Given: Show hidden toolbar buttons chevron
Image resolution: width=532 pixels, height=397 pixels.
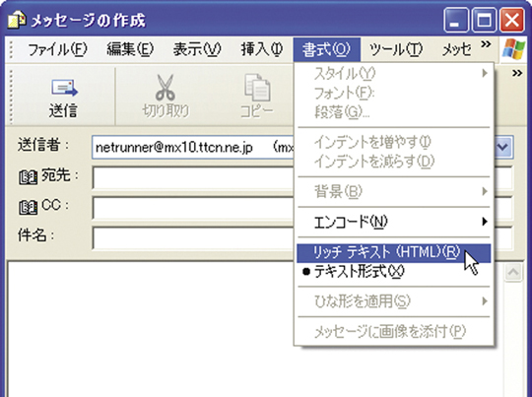Looking at the screenshot, I should click(517, 73).
